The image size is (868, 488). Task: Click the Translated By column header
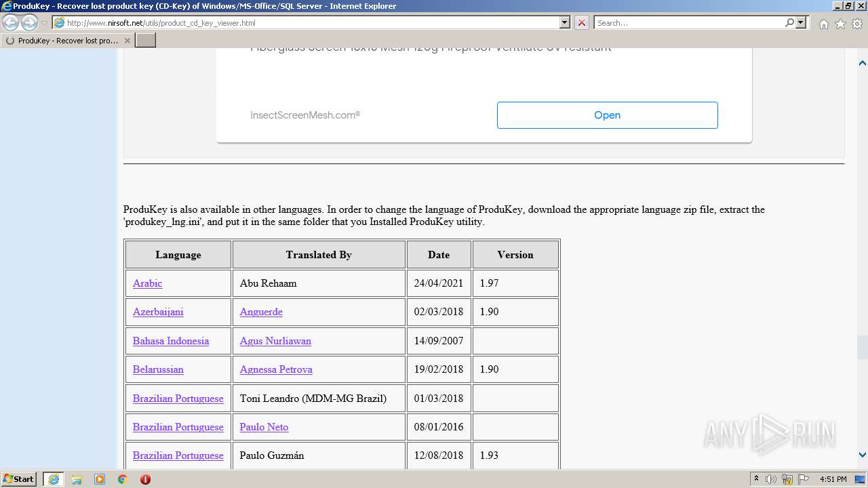click(x=319, y=255)
